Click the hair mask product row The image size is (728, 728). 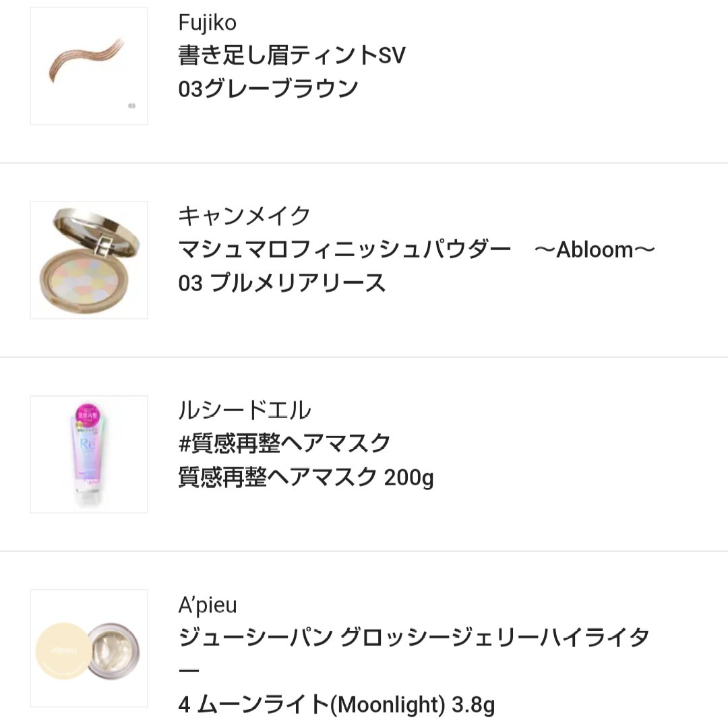(x=364, y=453)
